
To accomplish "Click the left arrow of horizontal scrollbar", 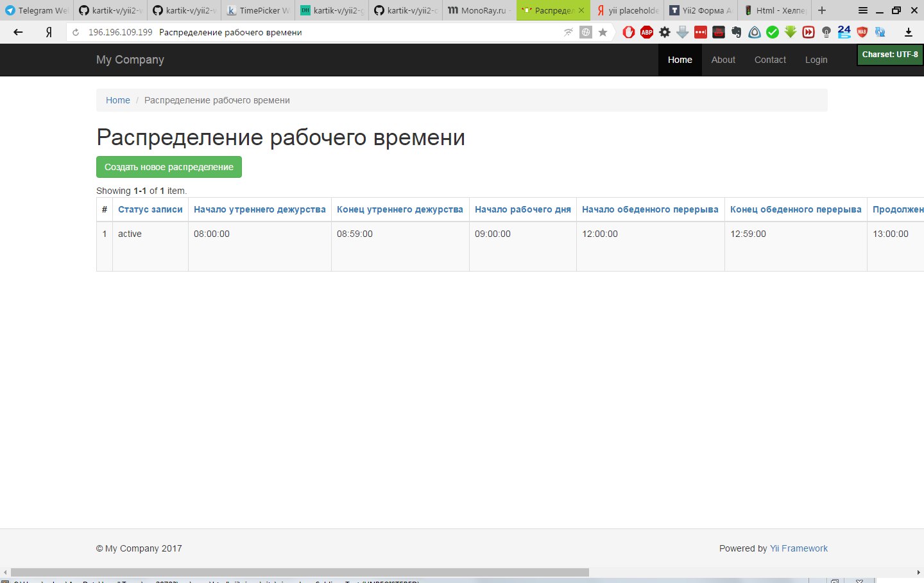I will coord(5,572).
